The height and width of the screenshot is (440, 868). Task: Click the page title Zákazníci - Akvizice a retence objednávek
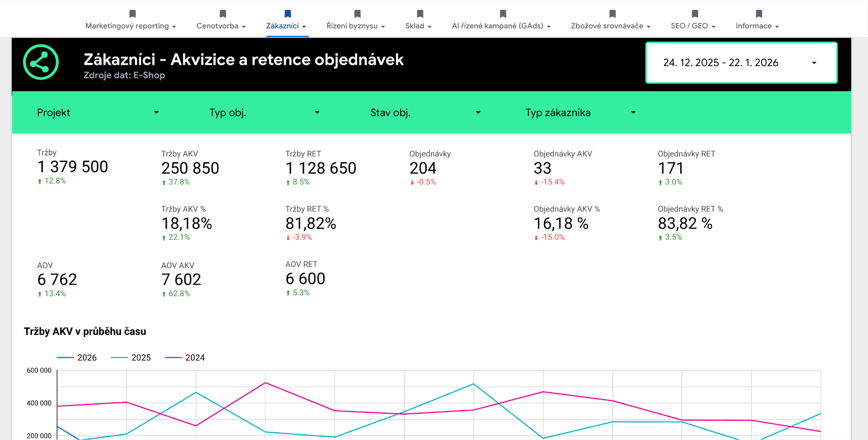(244, 60)
